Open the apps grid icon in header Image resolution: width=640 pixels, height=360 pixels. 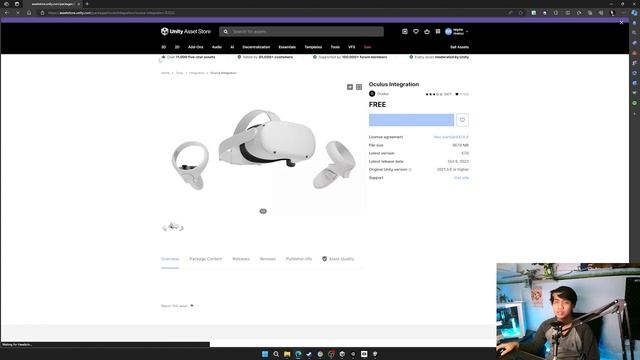pyautogui.click(x=438, y=31)
